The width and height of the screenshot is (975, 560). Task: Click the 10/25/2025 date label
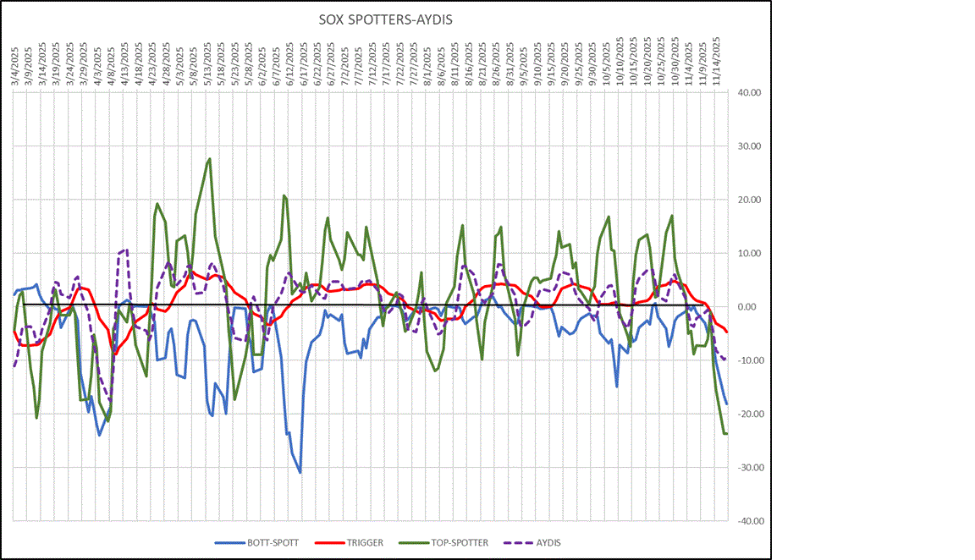(662, 62)
